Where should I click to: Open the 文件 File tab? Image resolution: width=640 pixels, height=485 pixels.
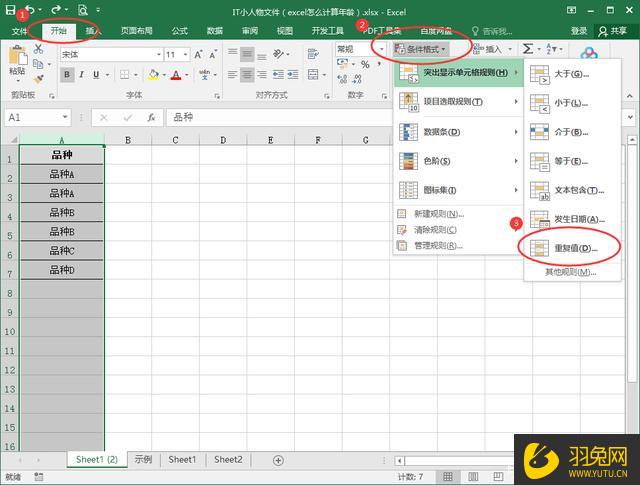click(x=19, y=31)
